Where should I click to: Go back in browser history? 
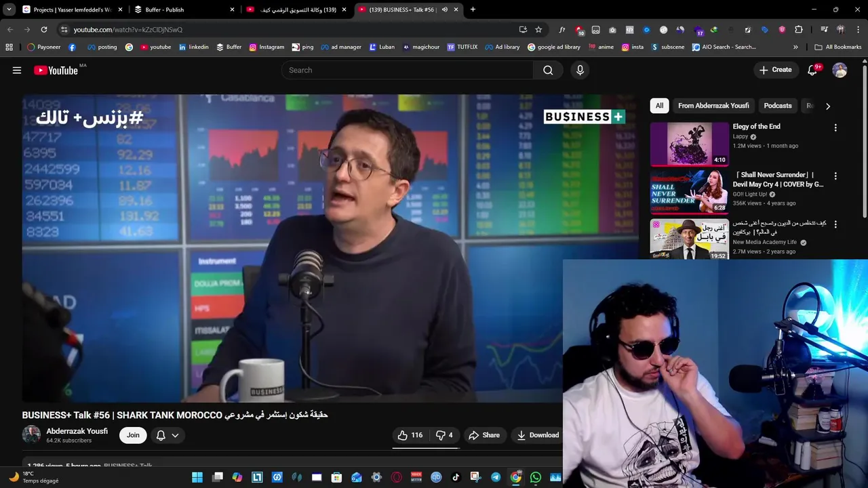click(x=10, y=29)
